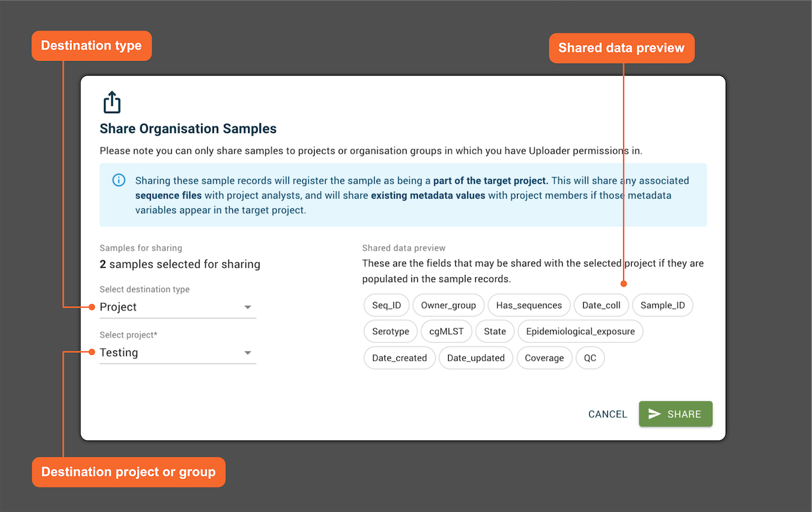812x512 pixels.
Task: Click the Date_created chip
Action: [x=399, y=357]
